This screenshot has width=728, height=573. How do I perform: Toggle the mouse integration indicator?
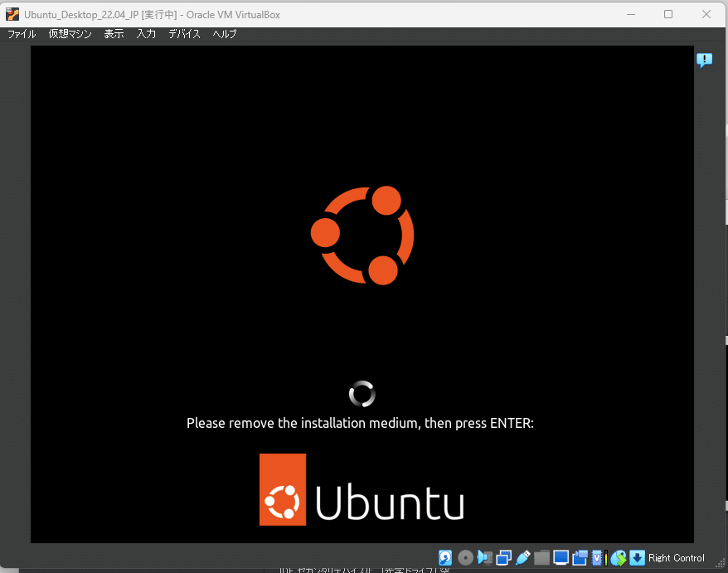[x=618, y=557]
